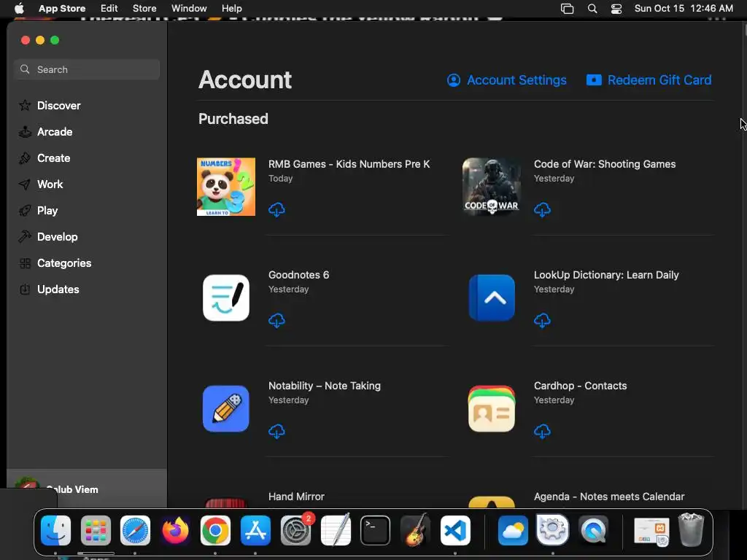The height and width of the screenshot is (560, 747).
Task: Open Spotlight search in menu bar
Action: tap(592, 9)
